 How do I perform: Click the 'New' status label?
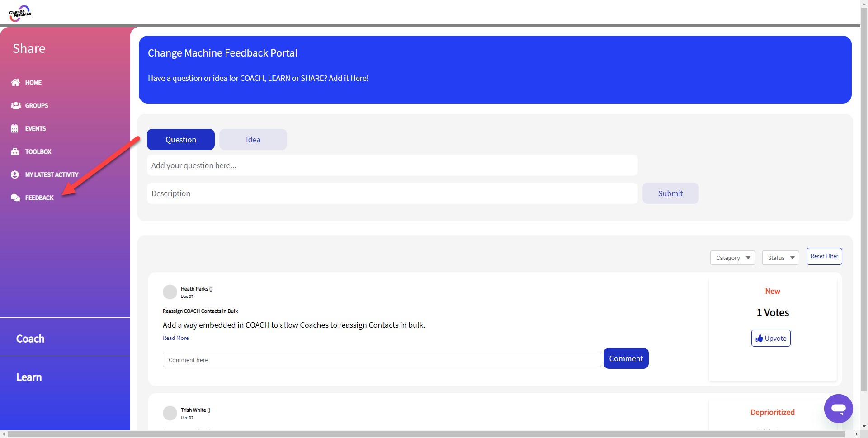coord(773,291)
